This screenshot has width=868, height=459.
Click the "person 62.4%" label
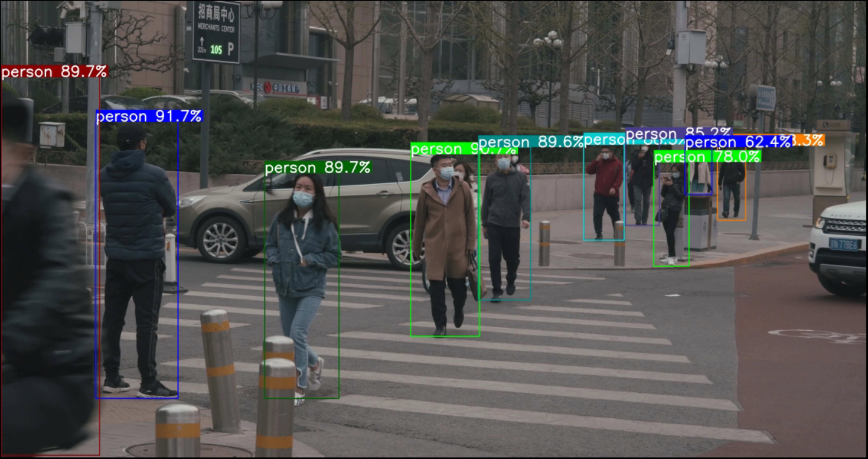(x=738, y=142)
